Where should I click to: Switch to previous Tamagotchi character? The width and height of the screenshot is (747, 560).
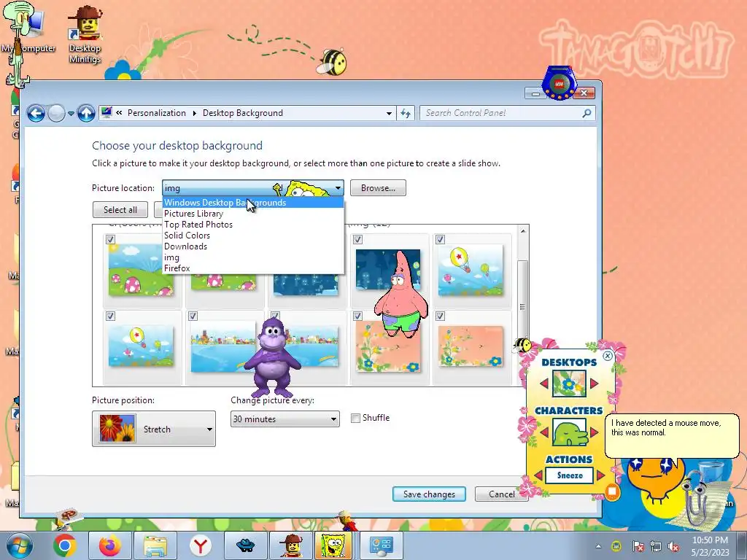(544, 432)
